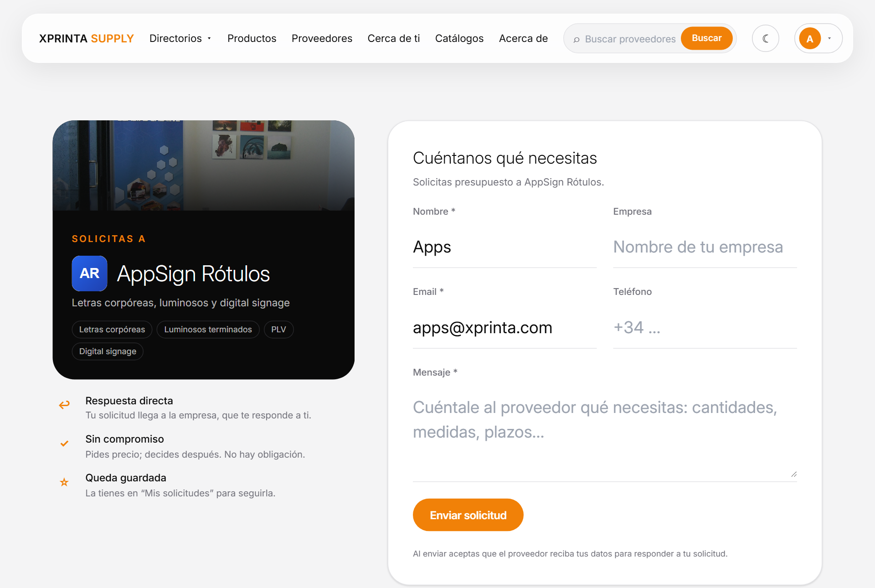Click the Mensaje textarea resize handle

coord(794,475)
